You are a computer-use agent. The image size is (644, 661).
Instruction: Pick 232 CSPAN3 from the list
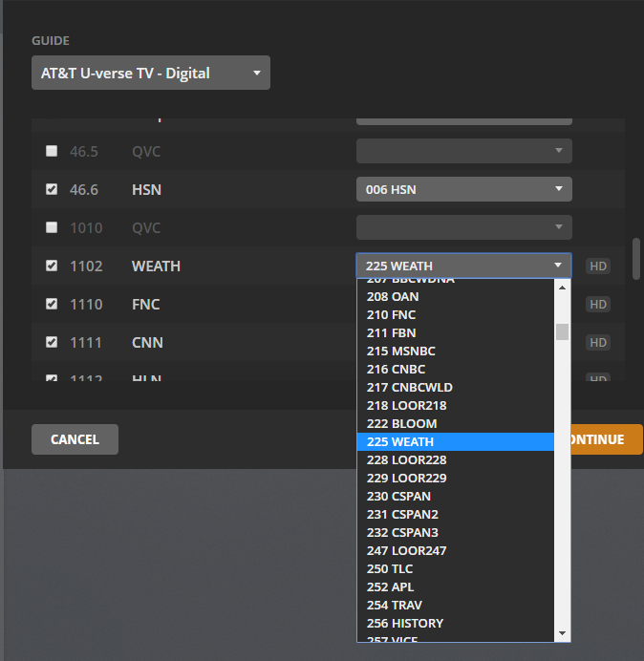click(x=456, y=532)
